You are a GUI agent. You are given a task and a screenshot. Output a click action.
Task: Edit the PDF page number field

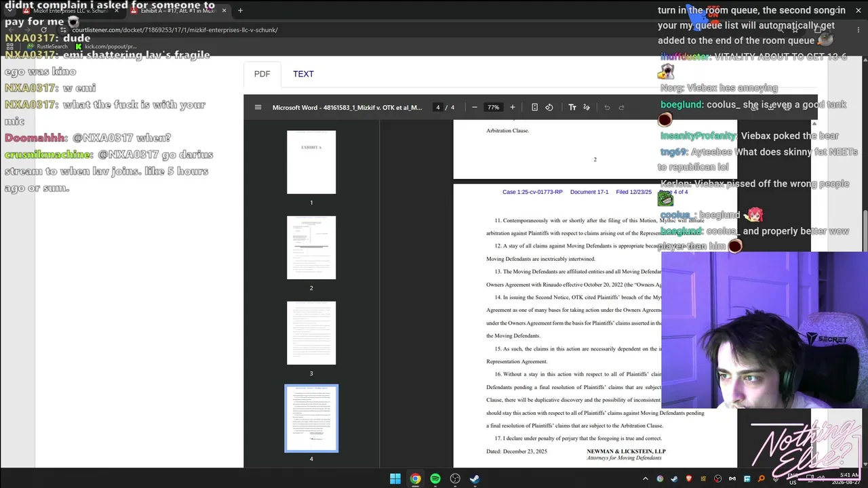(x=438, y=107)
